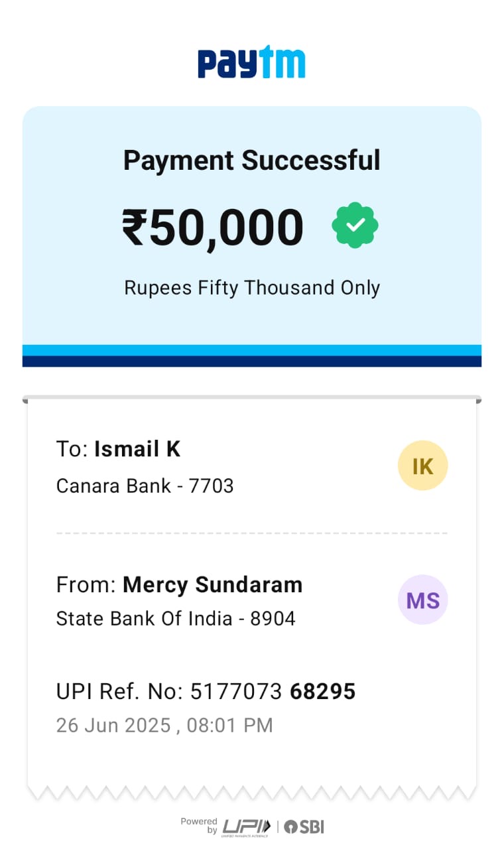Screen dimensions: 504x849
Task: Tap the Powered by text
Action: pyautogui.click(x=199, y=826)
